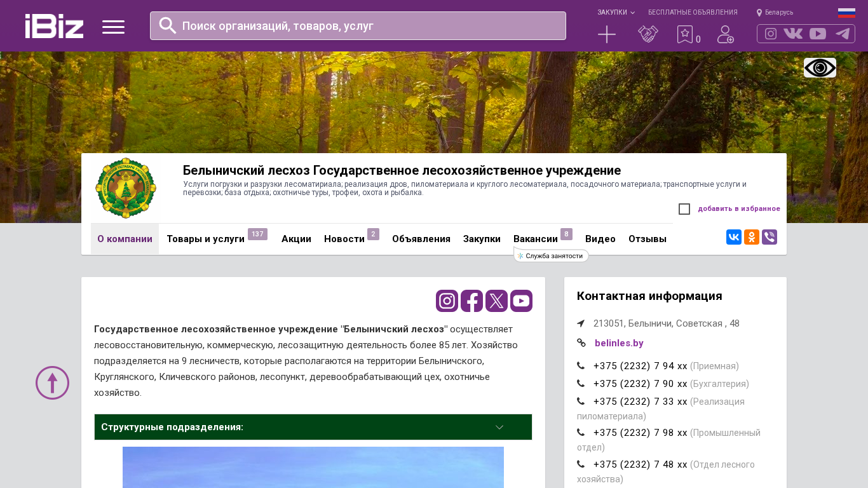Click phone icon for Приемная number
This screenshot has height=488, width=868.
point(581,366)
